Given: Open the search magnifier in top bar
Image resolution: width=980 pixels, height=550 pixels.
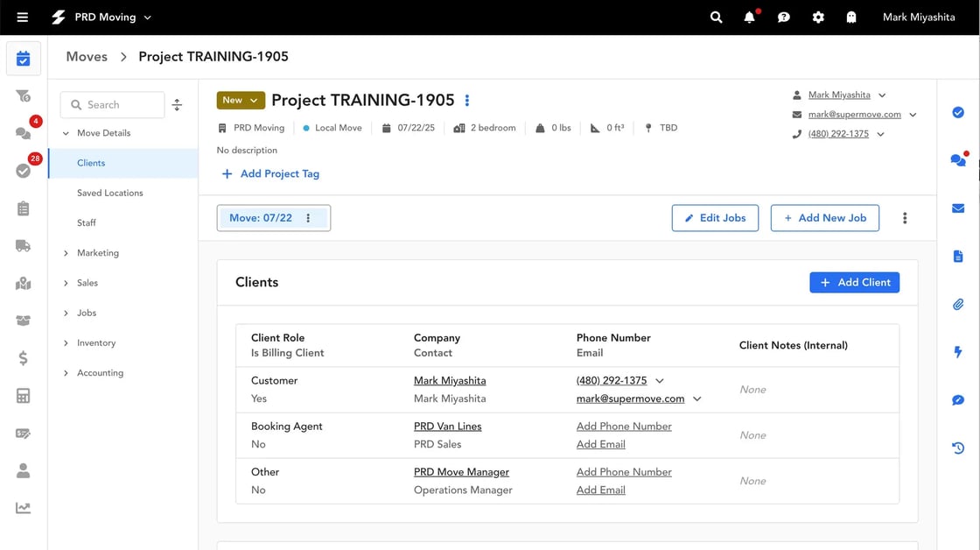Looking at the screenshot, I should pos(716,18).
